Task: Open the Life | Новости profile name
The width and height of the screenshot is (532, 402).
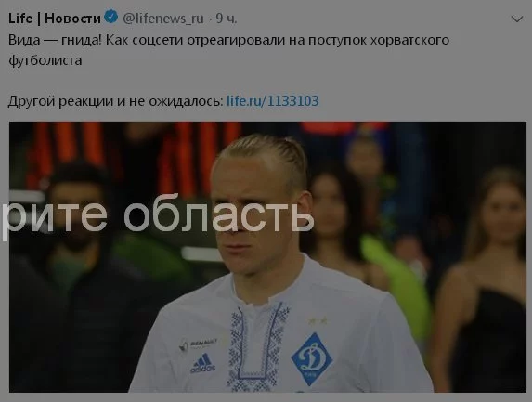Action: (55, 19)
